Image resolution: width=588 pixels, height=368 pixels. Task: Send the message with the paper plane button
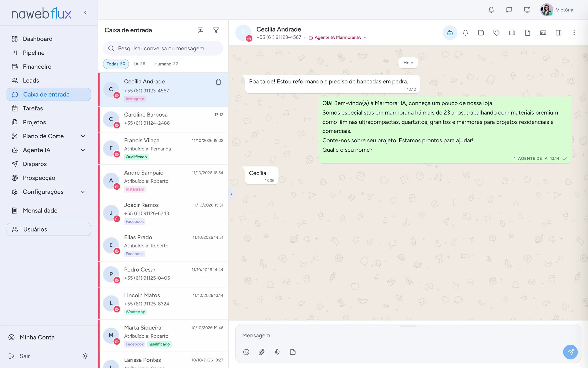[570, 352]
